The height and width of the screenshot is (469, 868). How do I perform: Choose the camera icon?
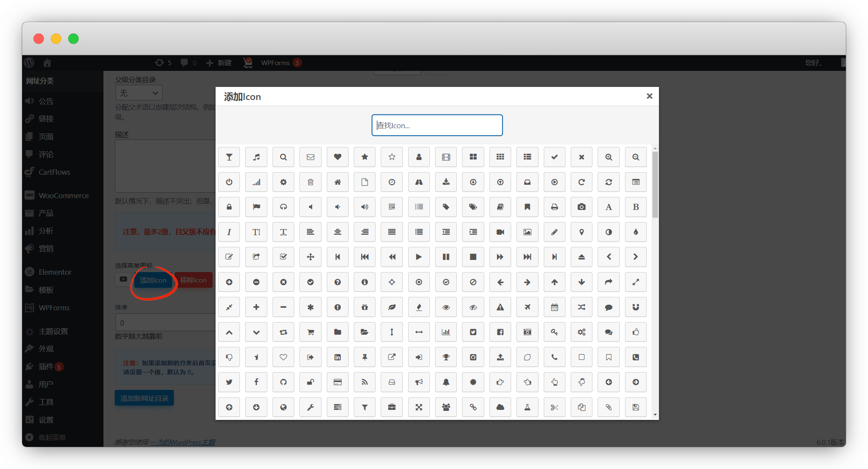click(581, 207)
